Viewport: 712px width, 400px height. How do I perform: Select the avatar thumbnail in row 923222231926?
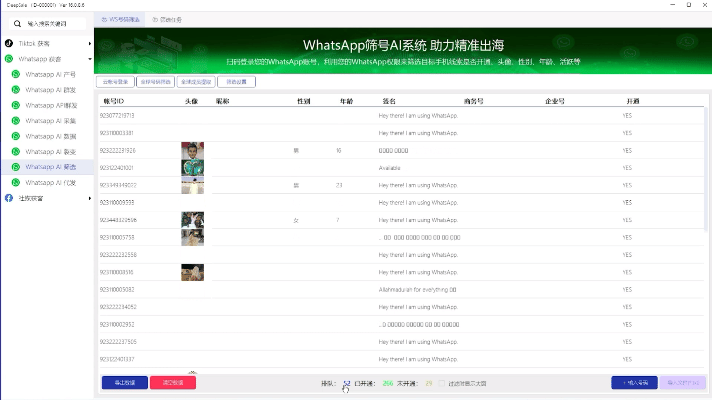pyautogui.click(x=193, y=151)
